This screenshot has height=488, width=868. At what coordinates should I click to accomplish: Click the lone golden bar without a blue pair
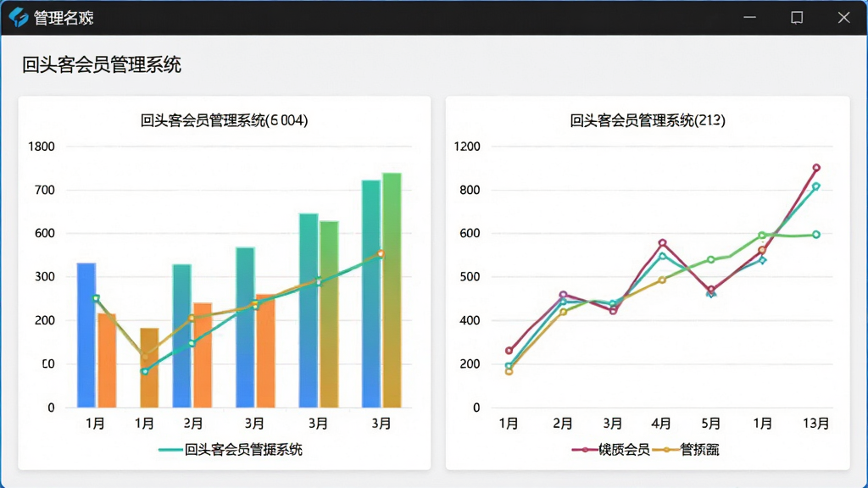pyautogui.click(x=149, y=368)
